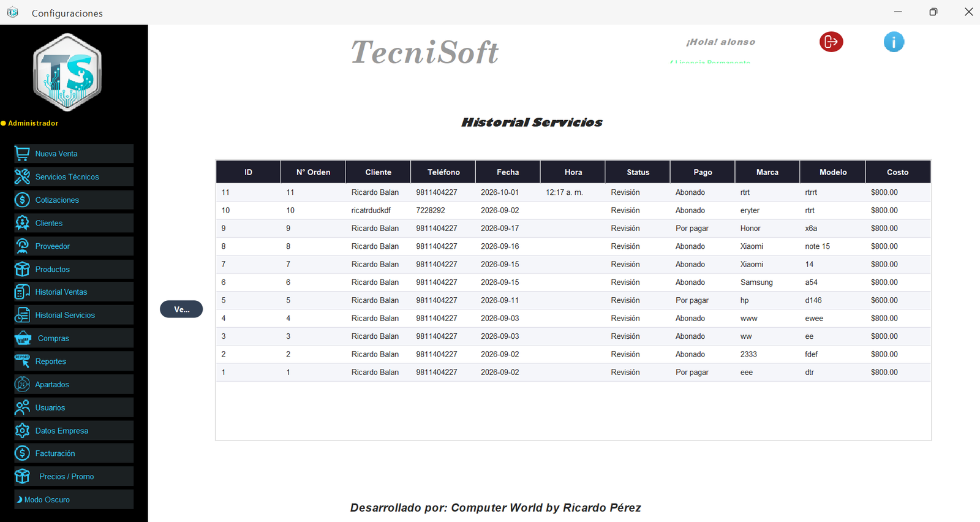The width and height of the screenshot is (980, 522).
Task: Toggle Modo Oscuro dark mode
Action: [74, 499]
